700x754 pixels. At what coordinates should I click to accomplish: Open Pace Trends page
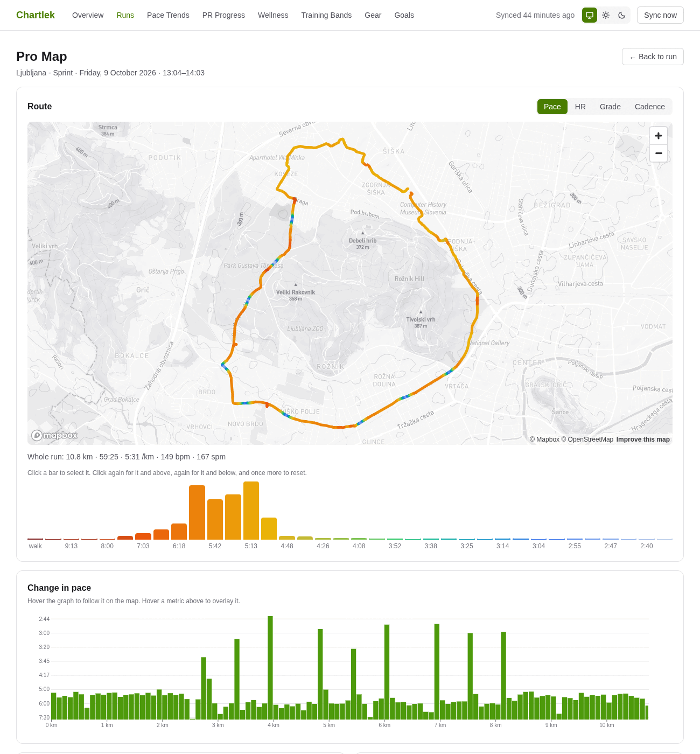point(168,15)
